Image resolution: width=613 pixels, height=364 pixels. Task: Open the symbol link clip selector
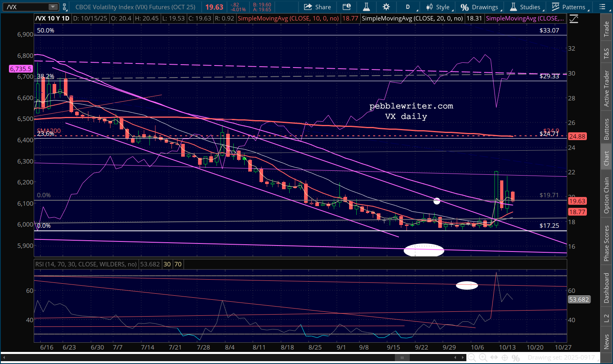(64, 7)
